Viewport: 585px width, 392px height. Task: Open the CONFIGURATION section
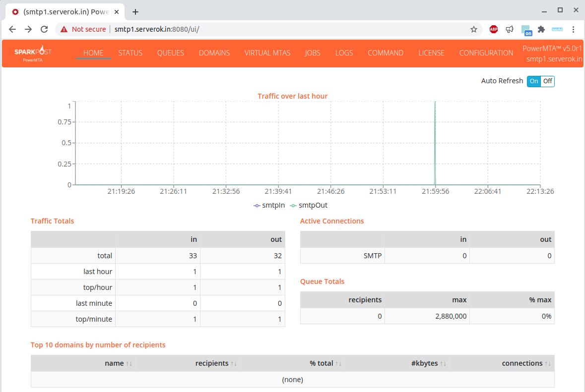tap(486, 53)
